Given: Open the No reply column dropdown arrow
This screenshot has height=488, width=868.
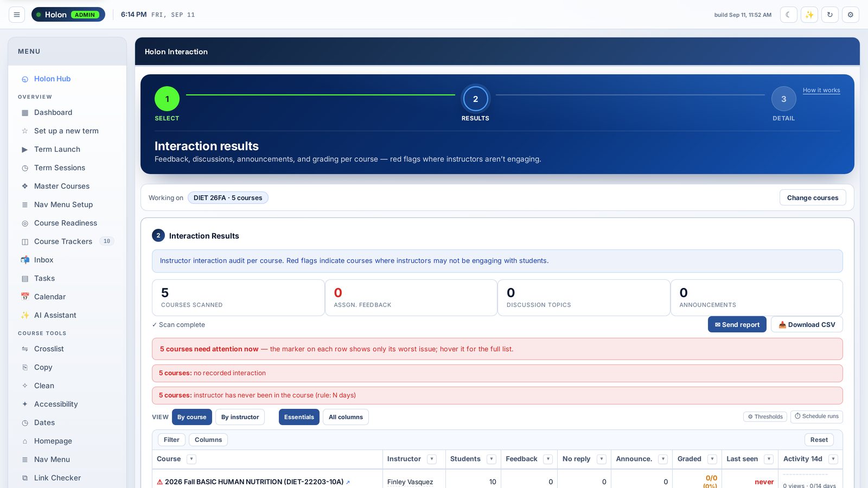Looking at the screenshot, I should coord(601,459).
